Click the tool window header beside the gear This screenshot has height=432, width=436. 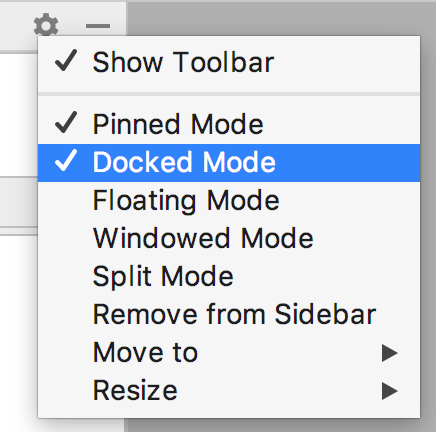(17, 26)
